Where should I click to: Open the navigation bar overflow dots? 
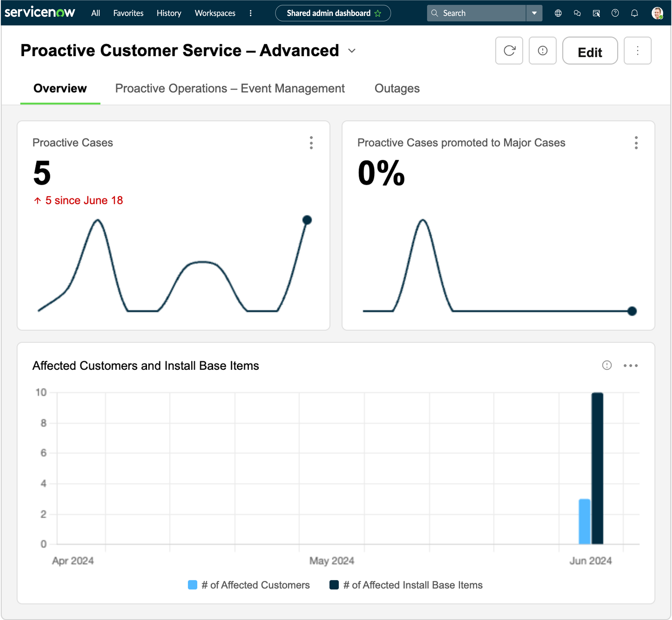(x=251, y=13)
